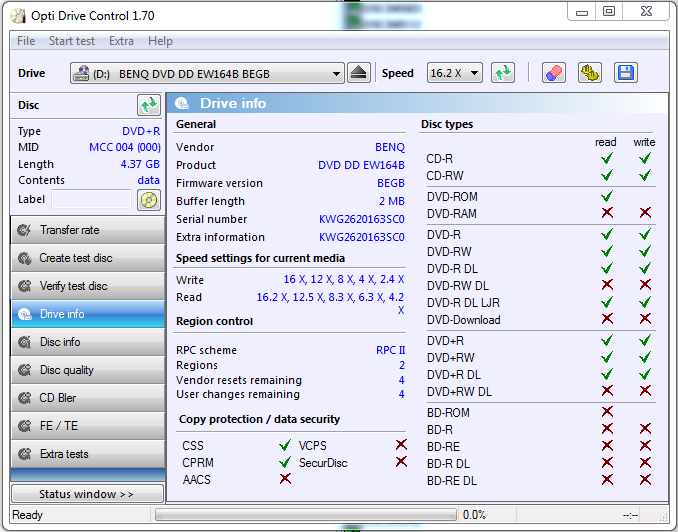Click the blue floppy save icon
This screenshot has height=532, width=678.
[x=626, y=73]
